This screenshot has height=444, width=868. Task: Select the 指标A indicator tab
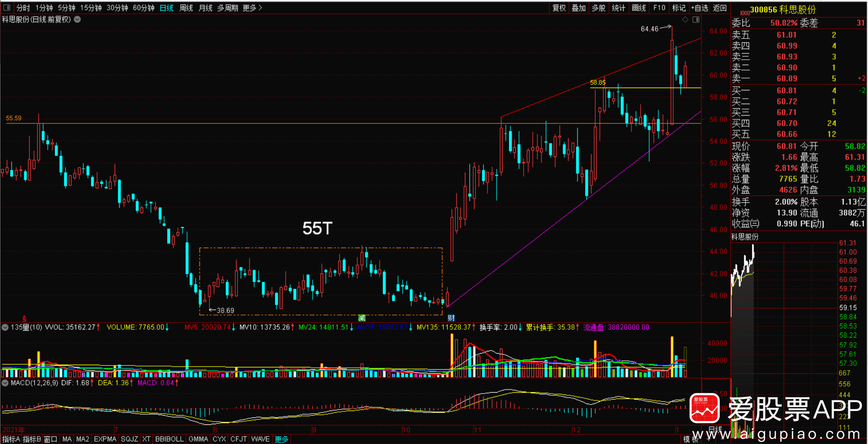pyautogui.click(x=11, y=439)
